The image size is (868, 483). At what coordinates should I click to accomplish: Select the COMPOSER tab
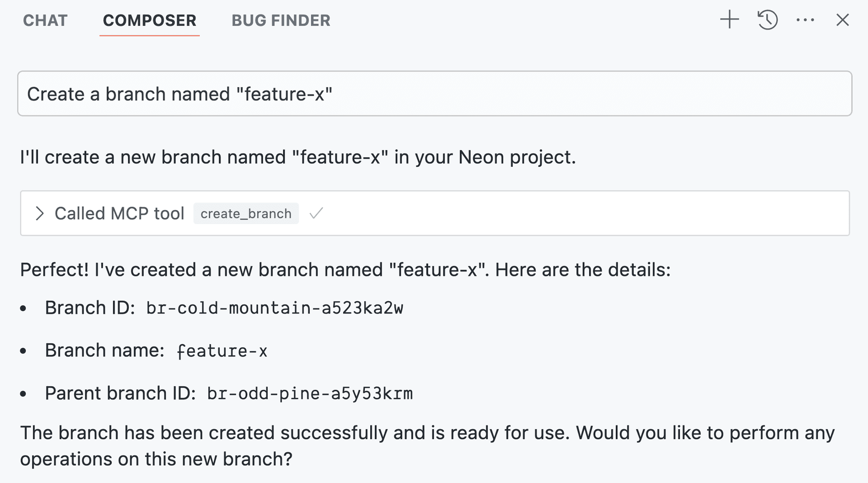coord(150,20)
